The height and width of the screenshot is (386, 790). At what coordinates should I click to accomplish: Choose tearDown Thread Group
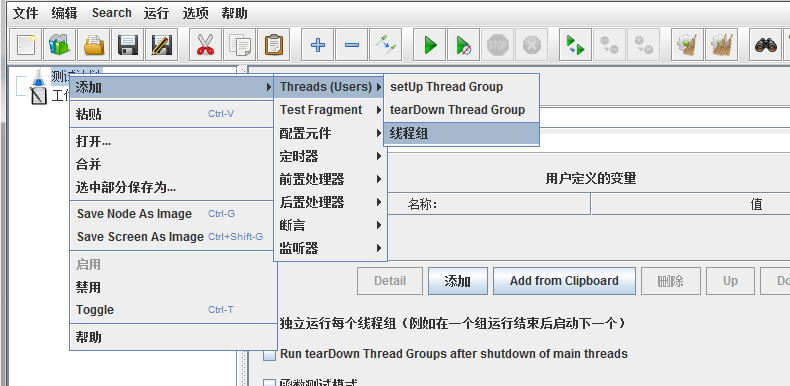click(x=462, y=110)
